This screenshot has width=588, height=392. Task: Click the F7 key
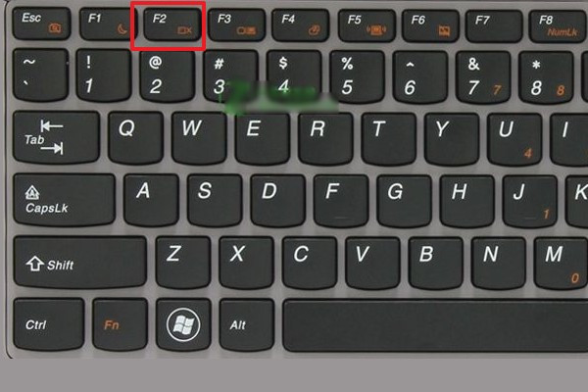point(494,26)
